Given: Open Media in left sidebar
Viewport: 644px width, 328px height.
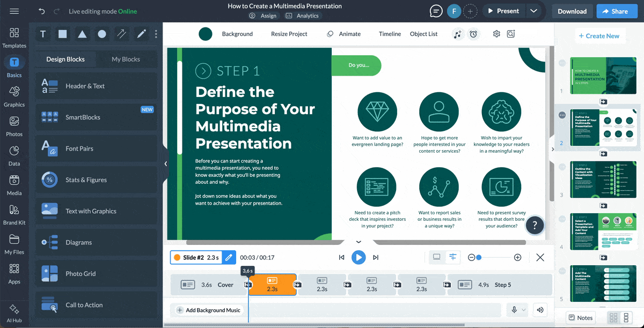Looking at the screenshot, I should 14,185.
